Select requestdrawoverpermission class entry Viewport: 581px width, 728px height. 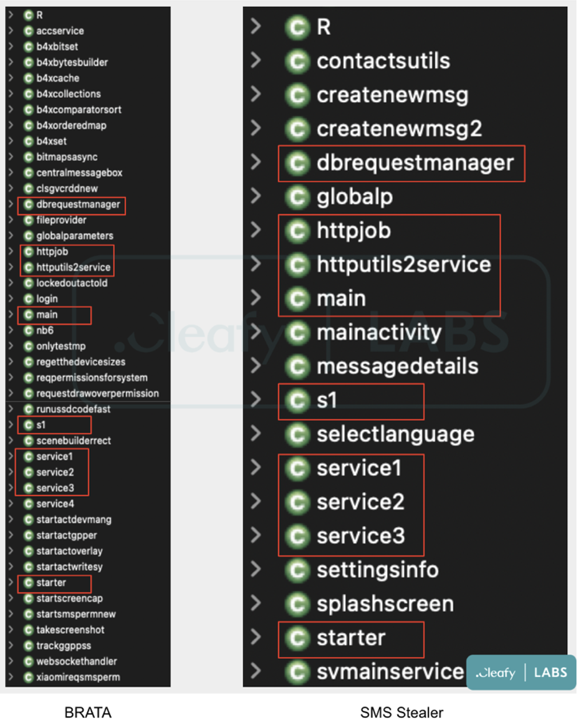coord(97,393)
